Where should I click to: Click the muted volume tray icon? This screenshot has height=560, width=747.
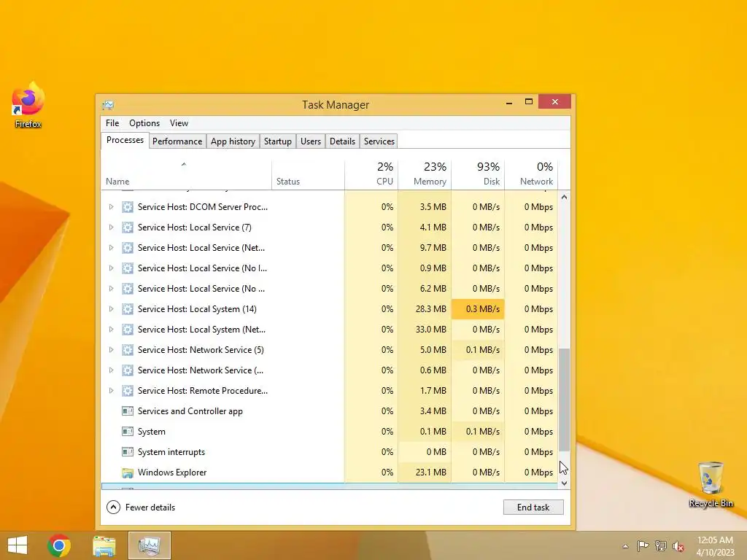click(678, 546)
